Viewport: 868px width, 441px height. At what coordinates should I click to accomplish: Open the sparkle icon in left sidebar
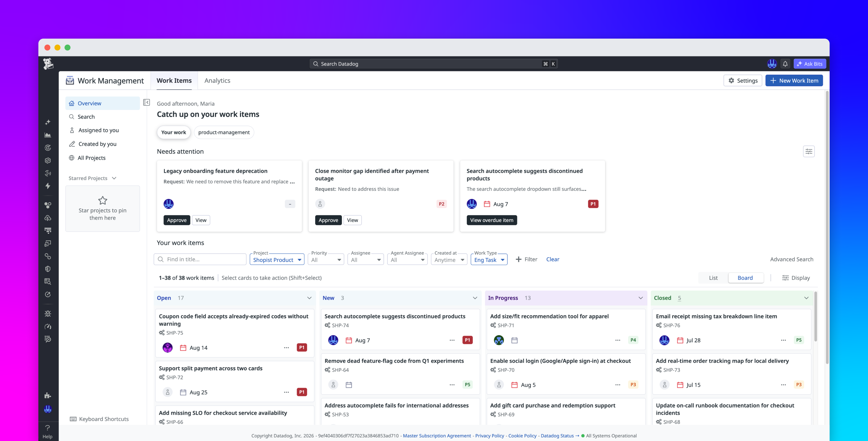tap(48, 122)
